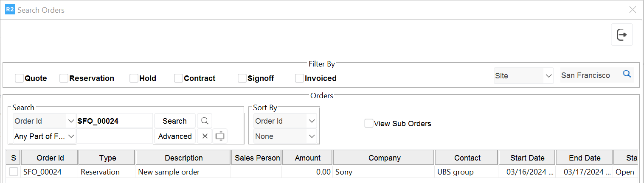Enable the Quote filter checkbox
Screen dimensions: 644x183
(x=19, y=78)
